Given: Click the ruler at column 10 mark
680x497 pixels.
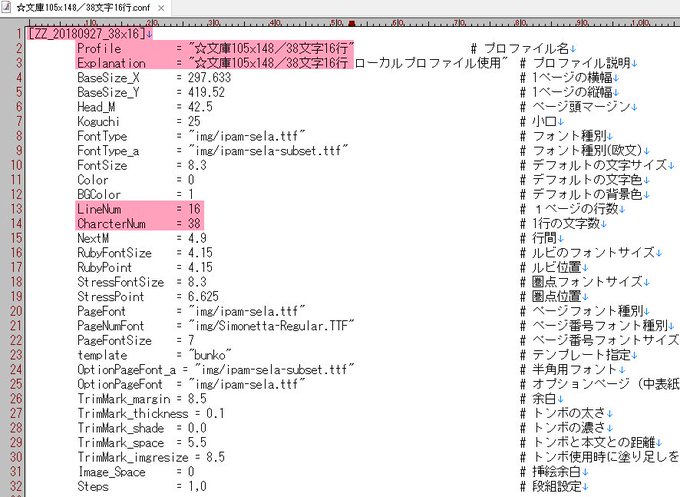Looking at the screenshot, I should pos(91,23).
